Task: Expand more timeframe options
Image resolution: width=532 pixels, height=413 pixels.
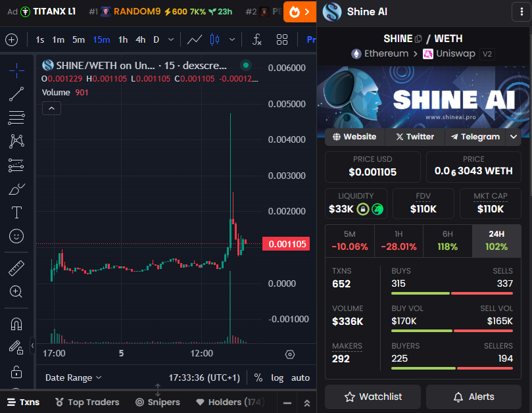Action: click(x=171, y=39)
